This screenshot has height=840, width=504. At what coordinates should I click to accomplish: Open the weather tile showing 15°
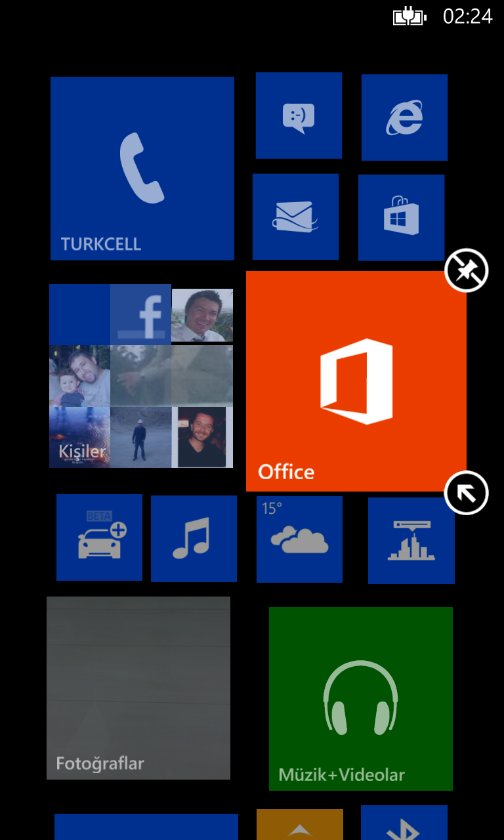pyautogui.click(x=299, y=539)
